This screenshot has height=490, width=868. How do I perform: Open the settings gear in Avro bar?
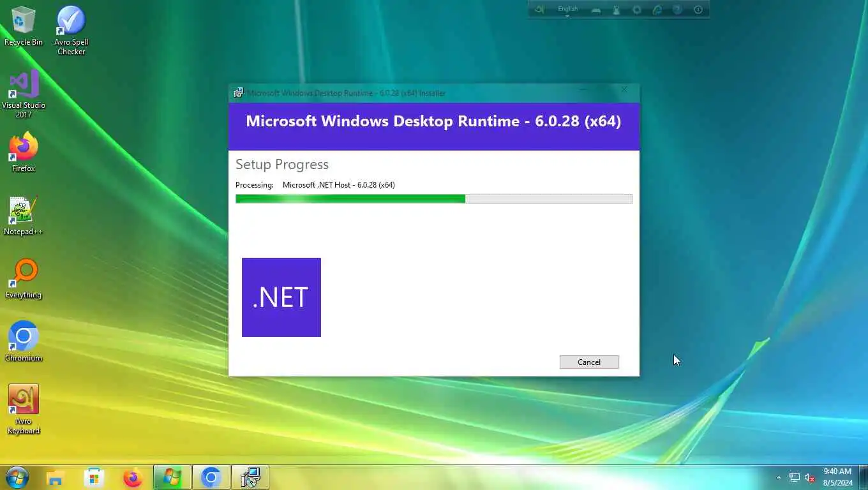click(636, 10)
